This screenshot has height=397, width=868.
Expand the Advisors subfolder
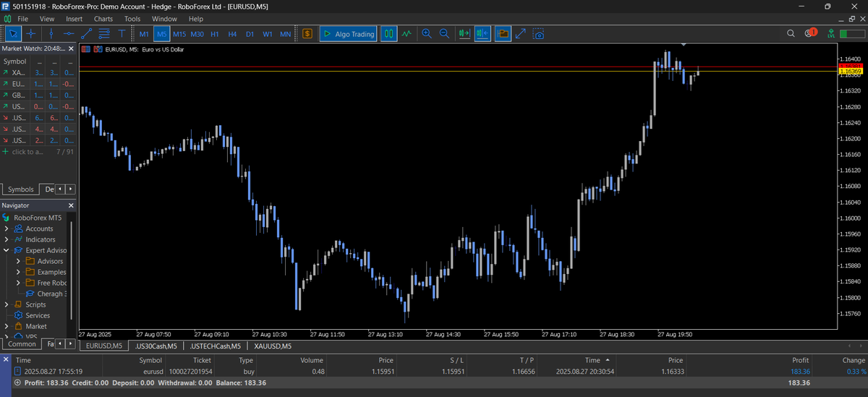pyautogui.click(x=19, y=261)
